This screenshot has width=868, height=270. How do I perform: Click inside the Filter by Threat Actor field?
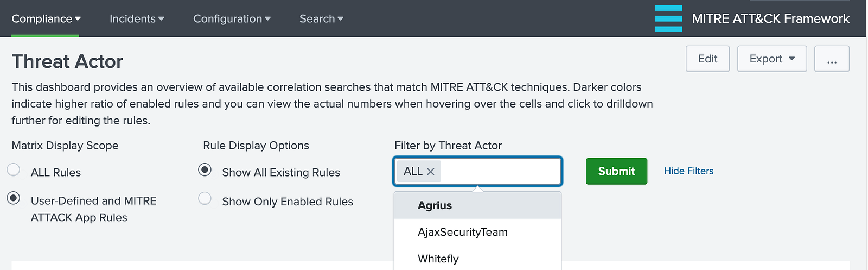click(499, 172)
